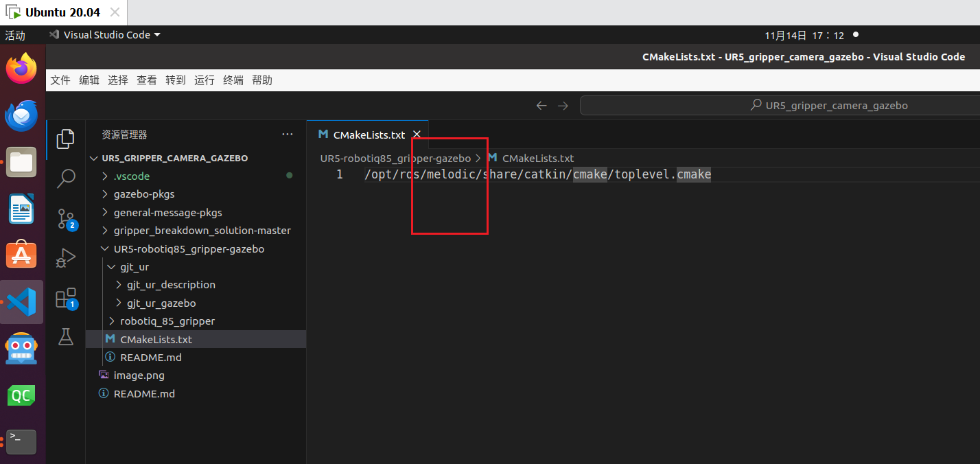Open the 运行 menu
The image size is (980, 464).
pyautogui.click(x=205, y=80)
